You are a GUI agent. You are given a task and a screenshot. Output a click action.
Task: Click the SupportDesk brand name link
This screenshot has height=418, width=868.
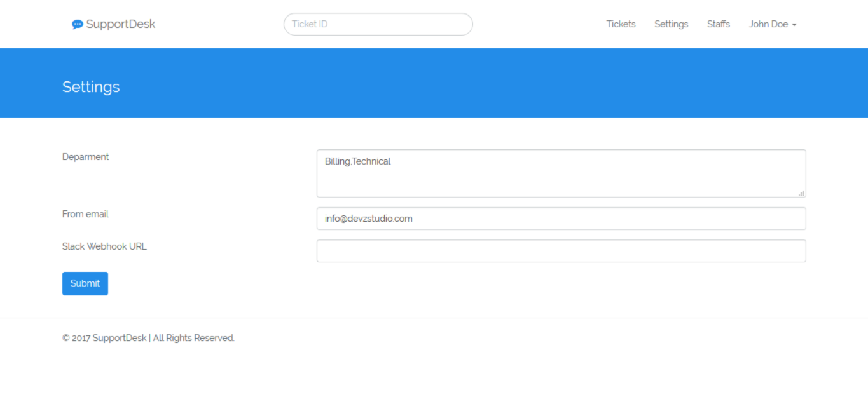120,24
